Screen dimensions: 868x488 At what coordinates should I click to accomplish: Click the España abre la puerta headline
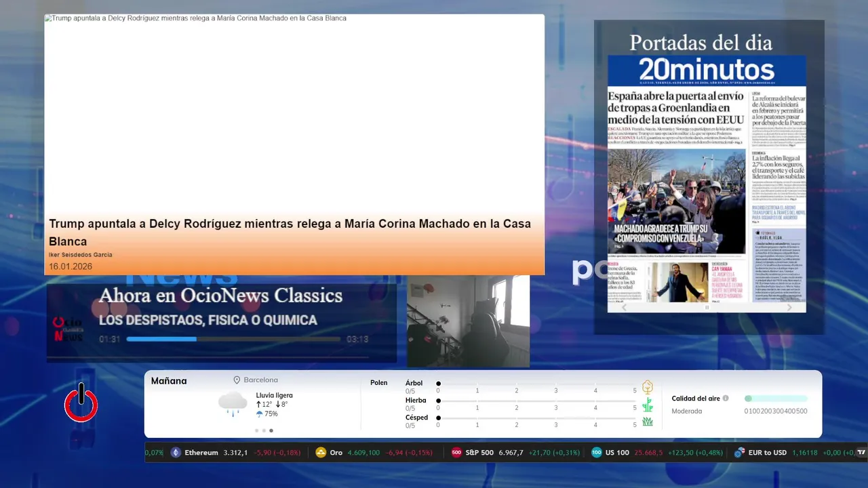click(676, 107)
